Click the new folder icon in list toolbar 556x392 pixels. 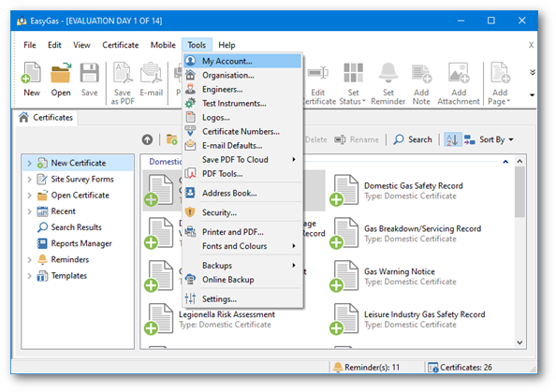[x=172, y=139]
